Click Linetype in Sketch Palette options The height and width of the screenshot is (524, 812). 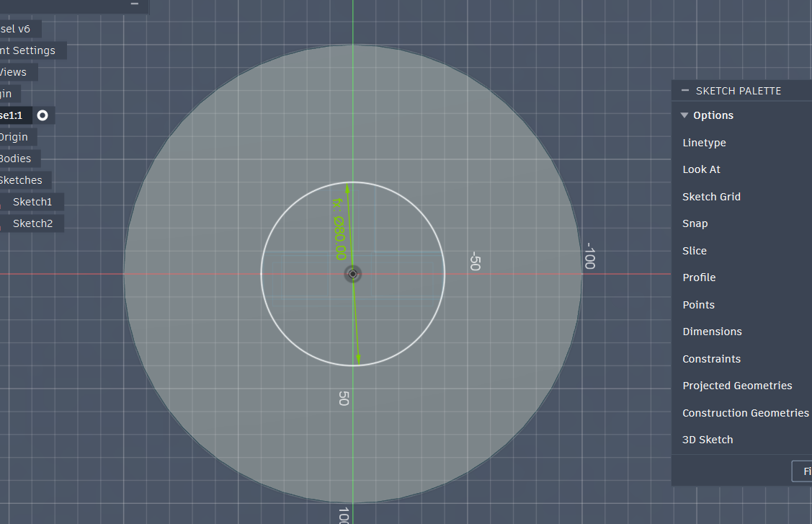pyautogui.click(x=705, y=143)
